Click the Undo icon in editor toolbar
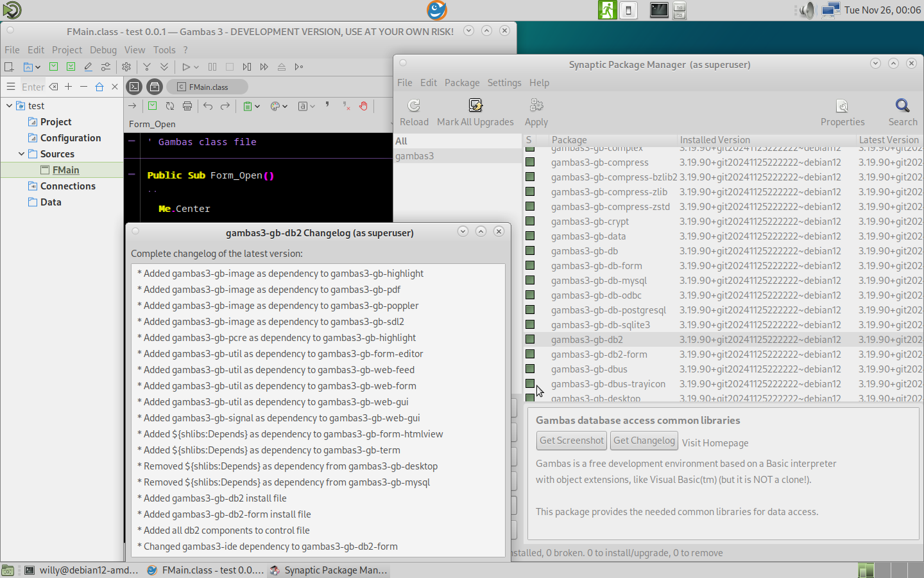The image size is (924, 578). (x=208, y=107)
